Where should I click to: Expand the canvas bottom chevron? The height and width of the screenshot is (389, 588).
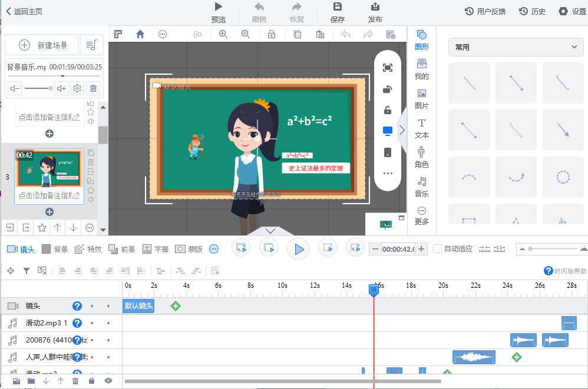(x=269, y=230)
